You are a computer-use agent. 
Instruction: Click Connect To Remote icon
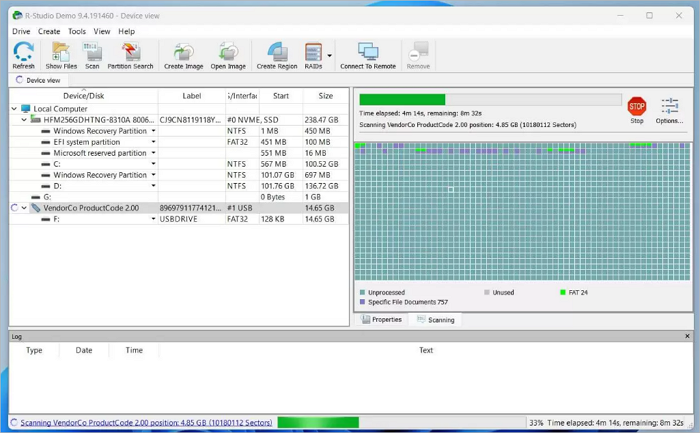tap(367, 55)
